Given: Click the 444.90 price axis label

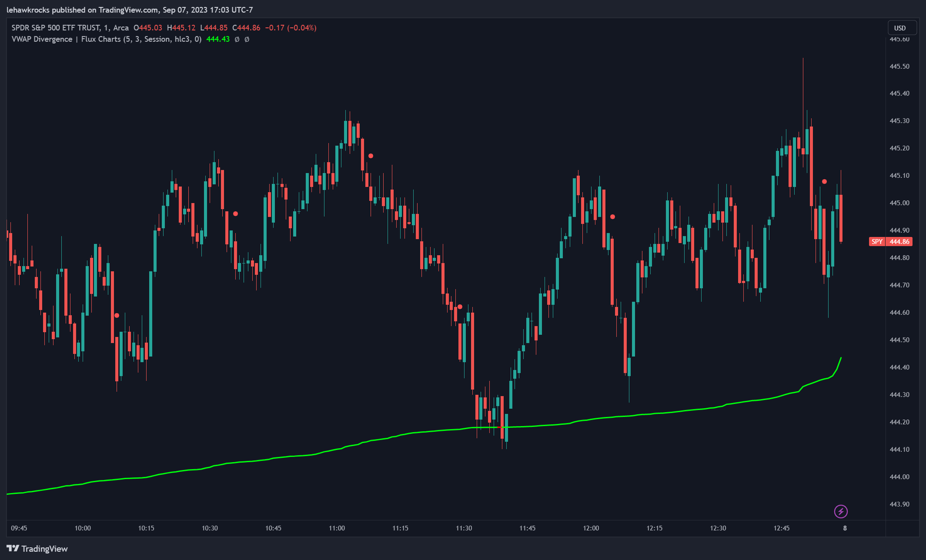Looking at the screenshot, I should coord(899,230).
